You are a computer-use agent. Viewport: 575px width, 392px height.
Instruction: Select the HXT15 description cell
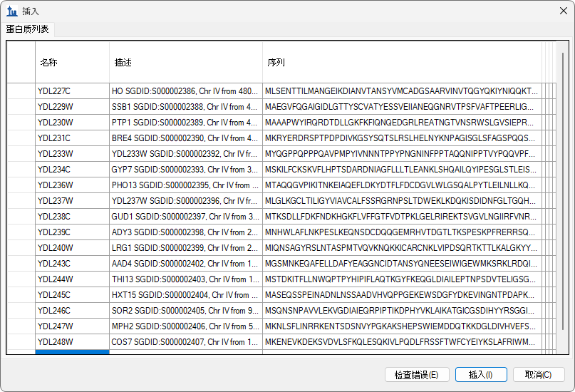pyautogui.click(x=185, y=295)
